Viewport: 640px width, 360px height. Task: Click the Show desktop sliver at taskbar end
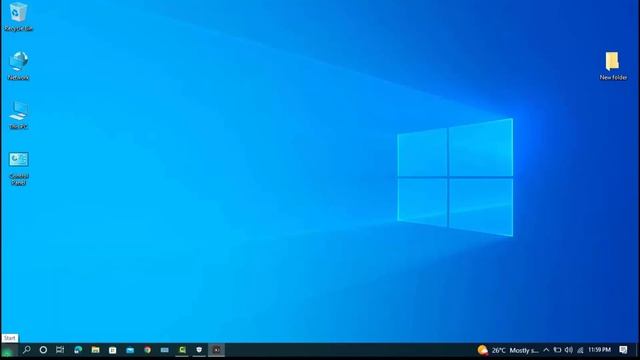point(638,350)
